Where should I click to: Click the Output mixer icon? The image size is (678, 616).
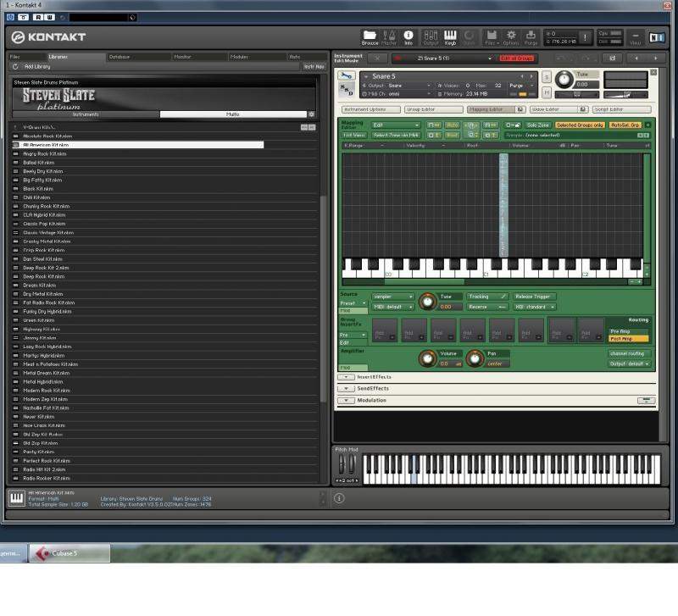coord(431,36)
